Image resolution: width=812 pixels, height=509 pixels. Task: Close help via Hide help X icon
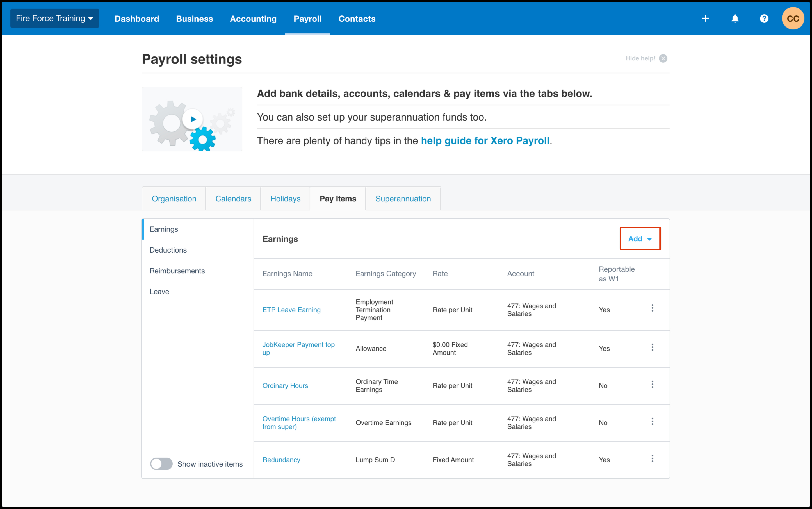(x=663, y=59)
